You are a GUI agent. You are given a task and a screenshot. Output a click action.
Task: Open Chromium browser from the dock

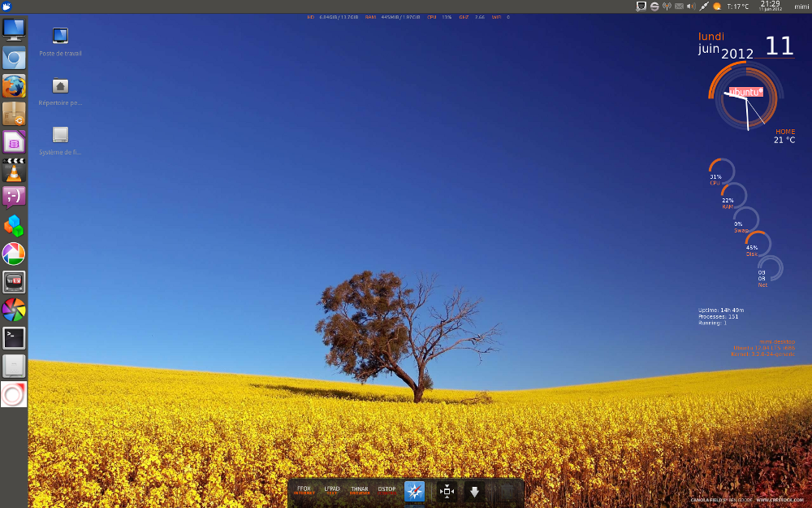tap(14, 58)
